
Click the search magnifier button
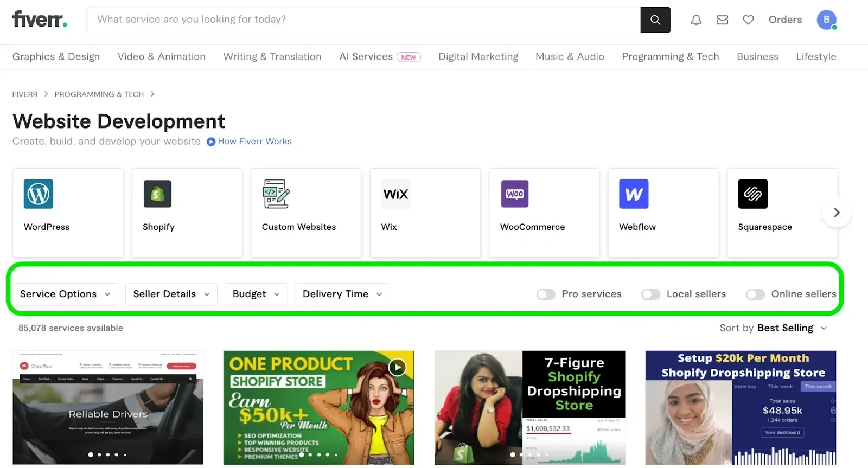click(x=655, y=20)
